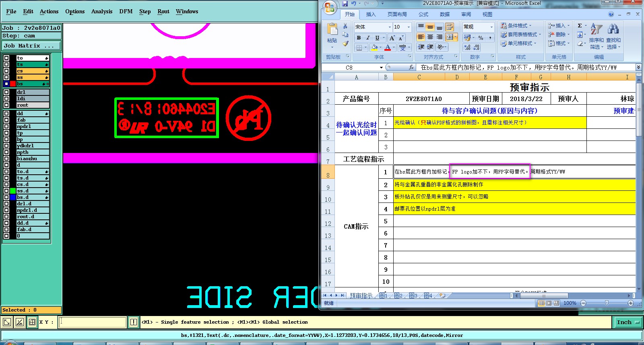The image size is (644, 345).
Task: Click the Increase Font Size icon
Action: pos(392,38)
